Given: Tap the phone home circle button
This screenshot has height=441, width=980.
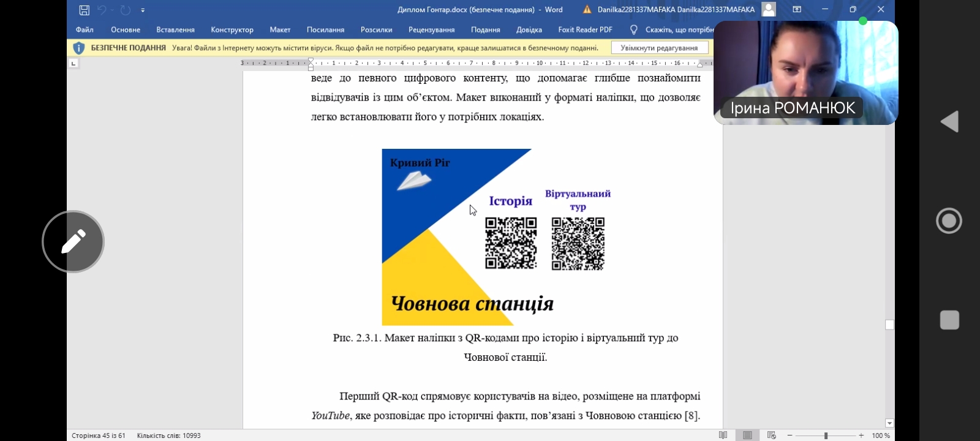Looking at the screenshot, I should pos(949,221).
